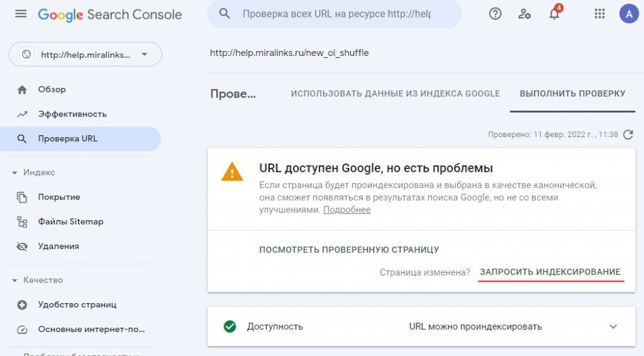
Task: Collapse the Качество section
Action: [15, 281]
